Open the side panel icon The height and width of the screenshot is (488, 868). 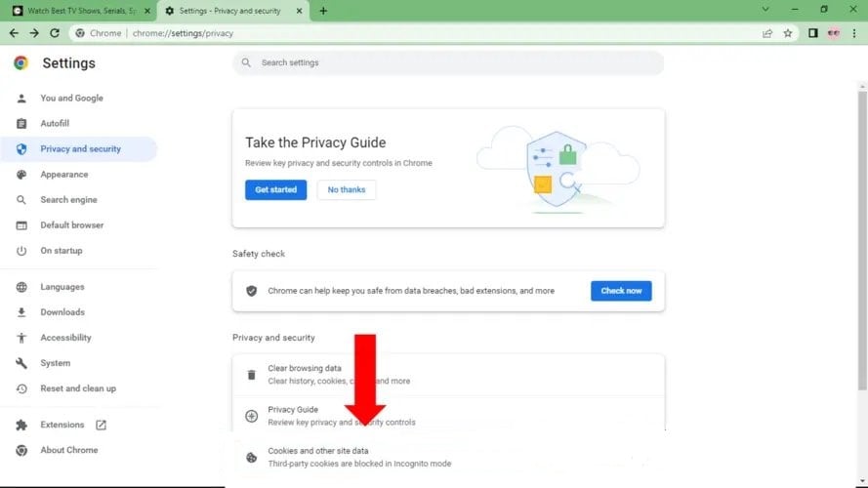click(x=812, y=33)
